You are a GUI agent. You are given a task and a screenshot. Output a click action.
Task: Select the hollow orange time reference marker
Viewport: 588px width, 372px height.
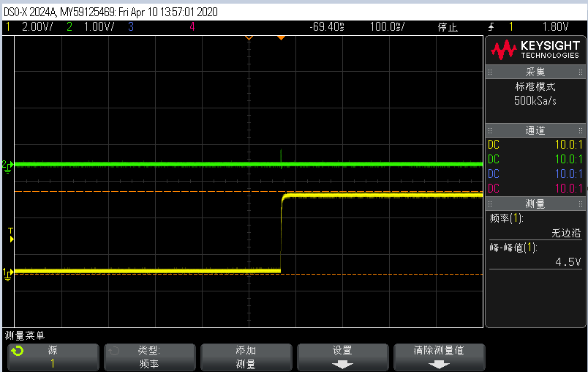(x=249, y=37)
